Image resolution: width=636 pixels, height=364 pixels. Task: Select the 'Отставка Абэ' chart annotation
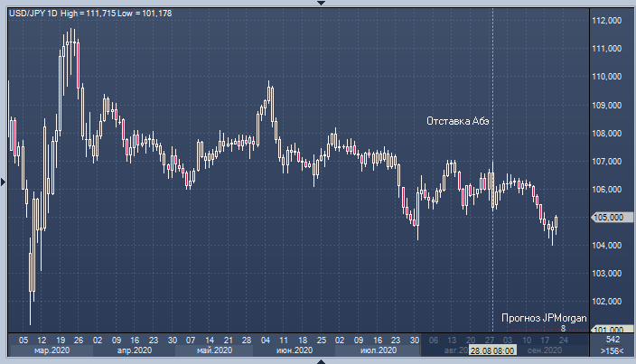[x=460, y=121]
